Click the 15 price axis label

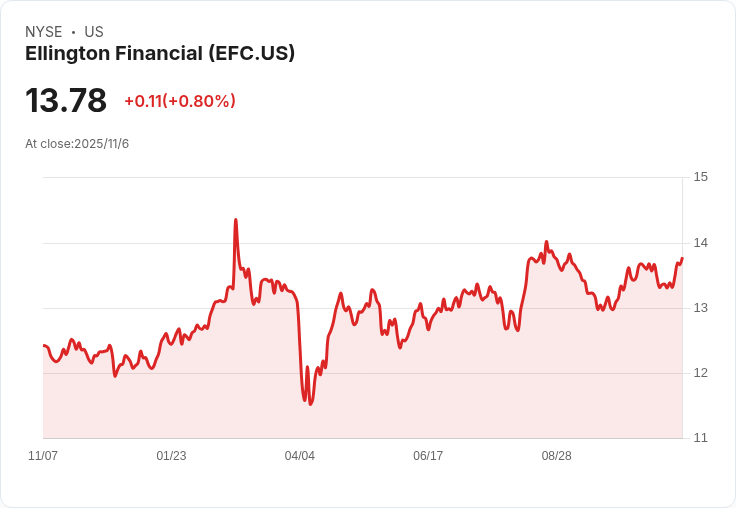700,178
